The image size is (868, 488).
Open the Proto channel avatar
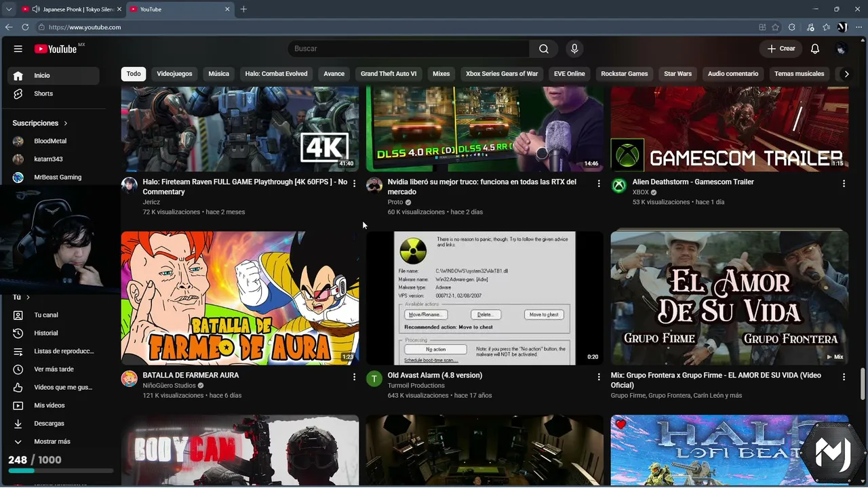pos(374,186)
